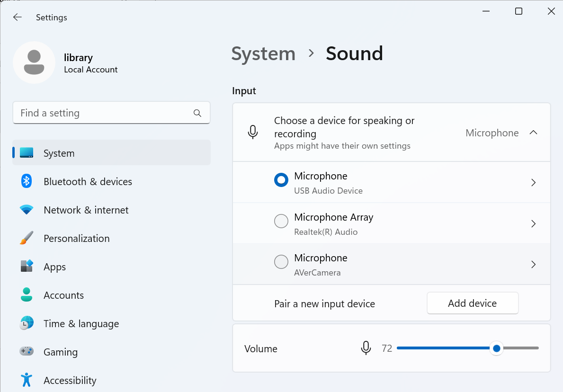The image size is (563, 392).
Task: Click the Find a setting search box
Action: (x=104, y=113)
